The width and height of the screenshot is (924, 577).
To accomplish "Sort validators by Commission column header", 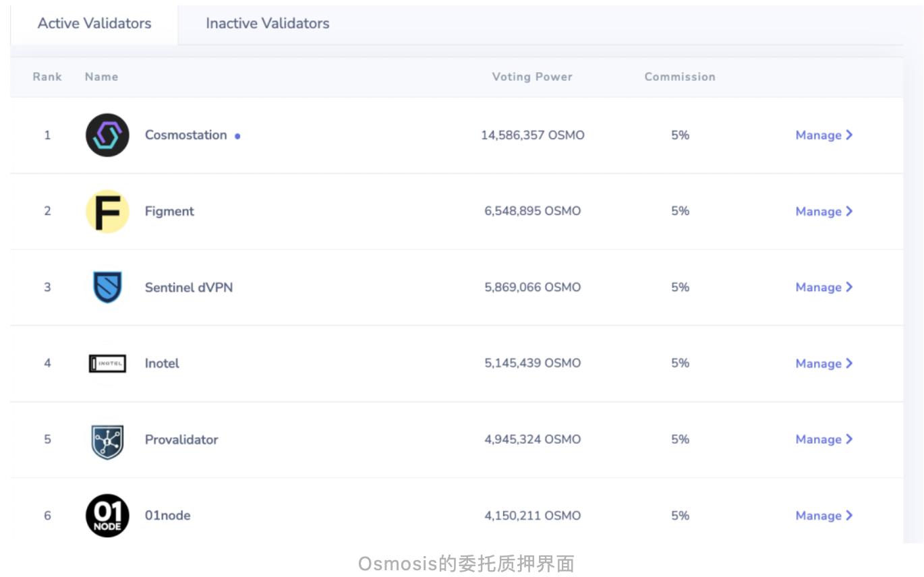I will [x=680, y=77].
